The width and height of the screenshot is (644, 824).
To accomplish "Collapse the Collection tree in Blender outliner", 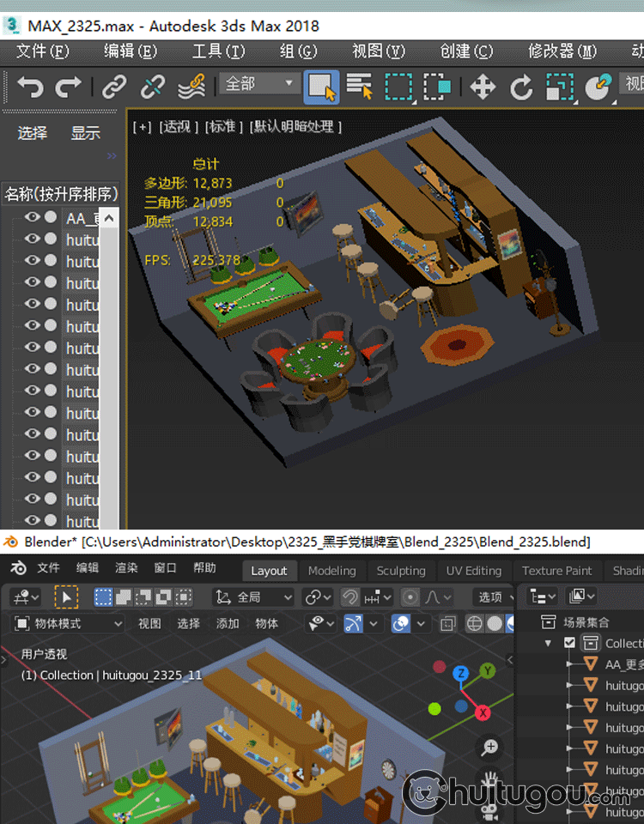I will coord(549,643).
